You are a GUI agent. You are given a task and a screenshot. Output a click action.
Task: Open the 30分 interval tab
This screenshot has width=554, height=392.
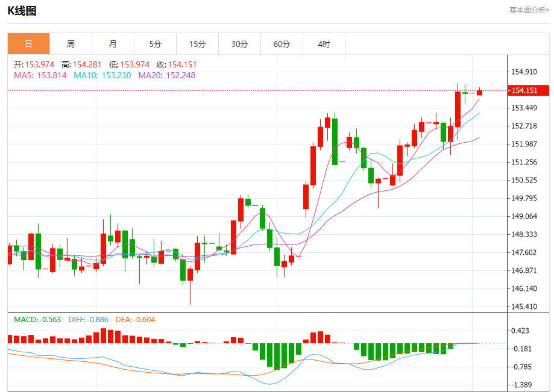pos(239,44)
